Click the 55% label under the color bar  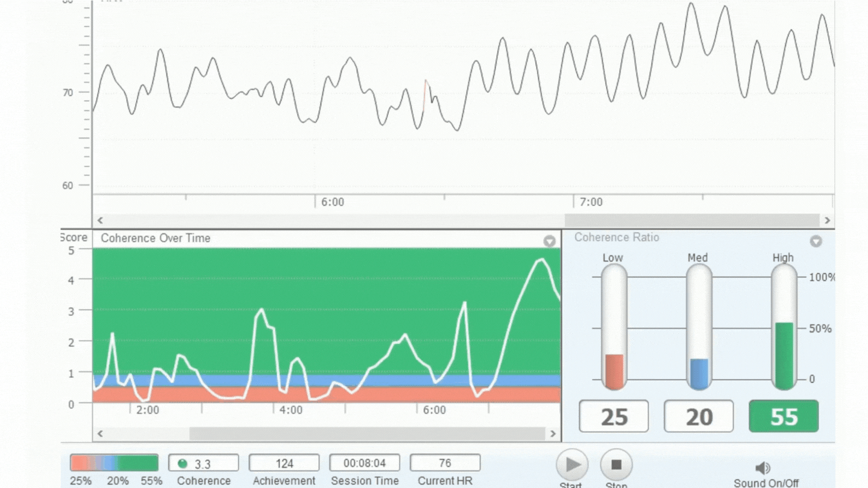point(151,481)
